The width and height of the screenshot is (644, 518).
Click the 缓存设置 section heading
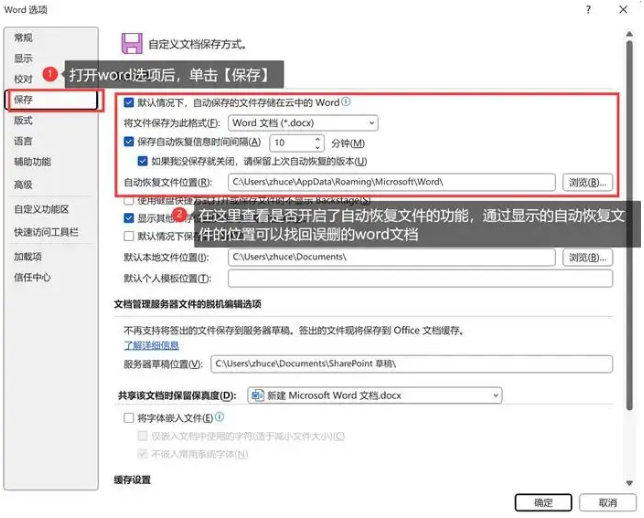[132, 479]
